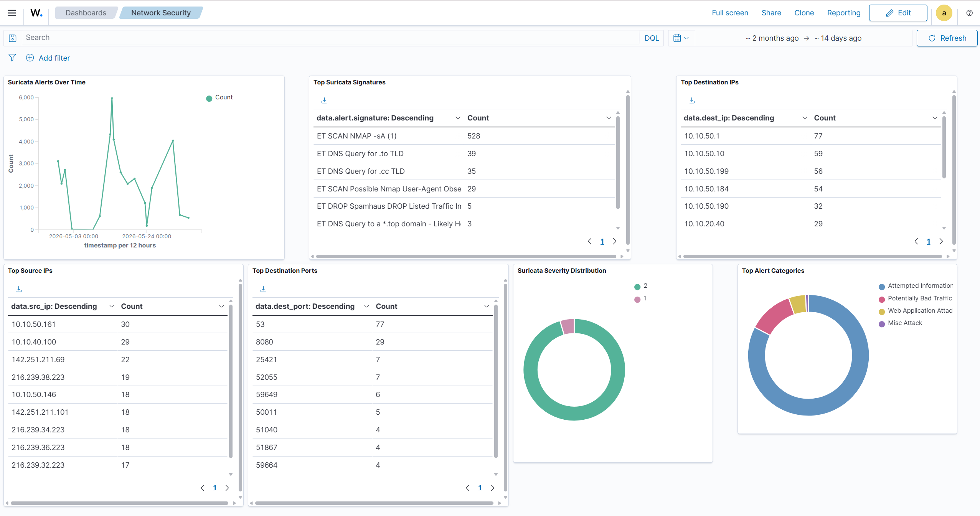Click the Misc Attack color swatch

coord(882,324)
